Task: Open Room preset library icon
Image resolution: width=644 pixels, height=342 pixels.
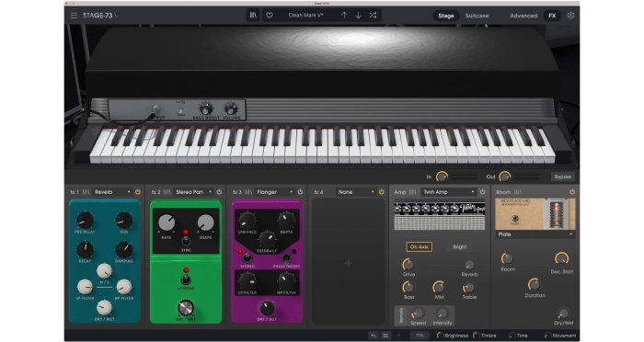Action: [518, 192]
